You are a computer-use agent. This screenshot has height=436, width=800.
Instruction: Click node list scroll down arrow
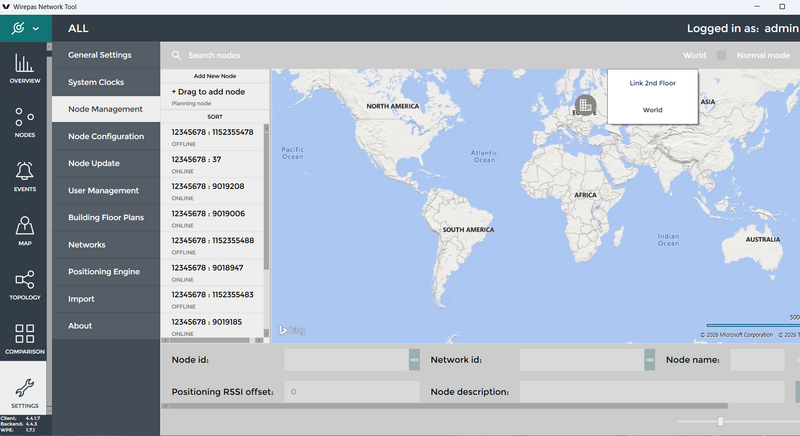point(266,333)
